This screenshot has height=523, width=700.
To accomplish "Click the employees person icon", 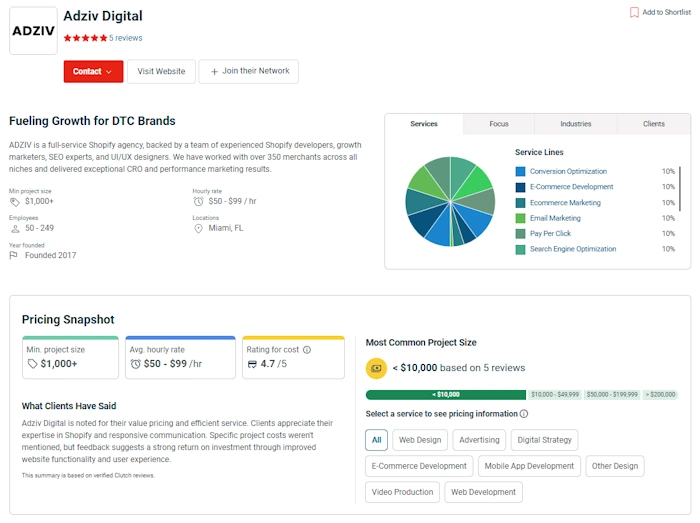I will [x=15, y=228].
